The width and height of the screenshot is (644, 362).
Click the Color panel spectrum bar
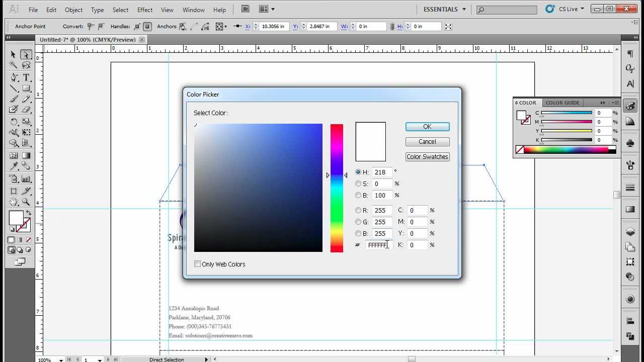click(x=566, y=149)
